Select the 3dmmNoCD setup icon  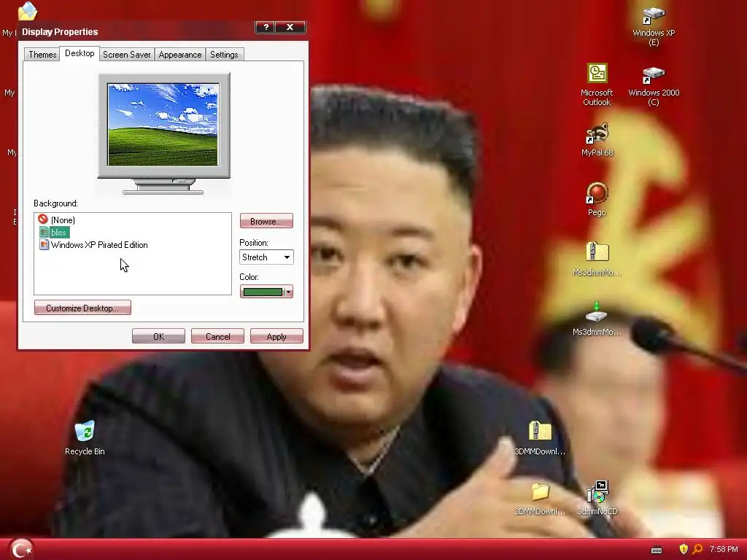pyautogui.click(x=597, y=498)
